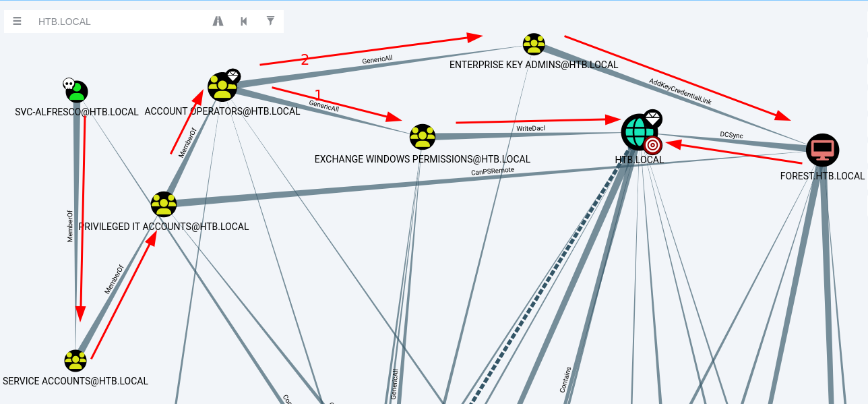Click the HTB.LOCAL domain globe node
This screenshot has height=404, width=868.
[635, 131]
